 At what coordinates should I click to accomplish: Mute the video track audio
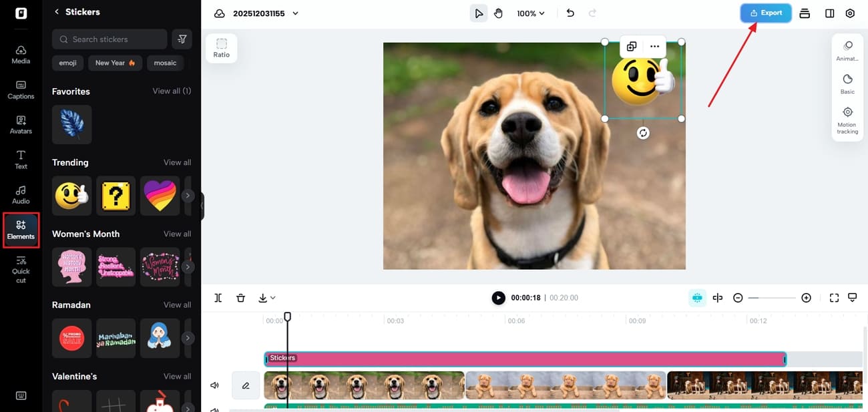(214, 385)
